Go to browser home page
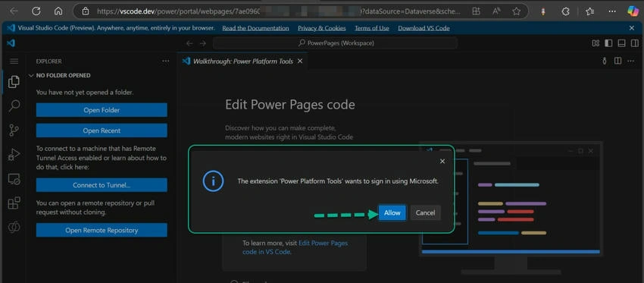The image size is (644, 283). [x=58, y=11]
